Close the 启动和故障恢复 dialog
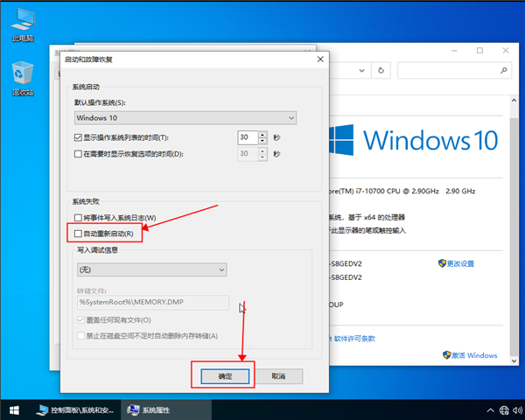The width and height of the screenshot is (525, 420). [x=319, y=59]
